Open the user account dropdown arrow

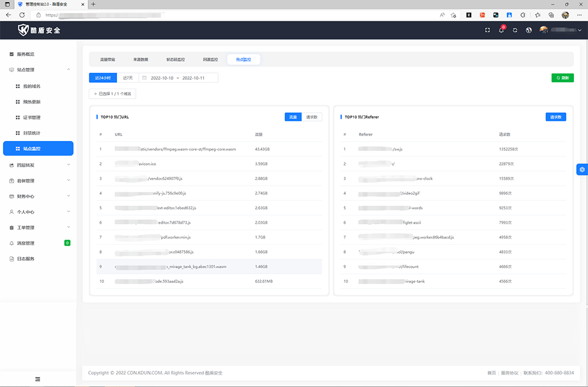tap(580, 31)
